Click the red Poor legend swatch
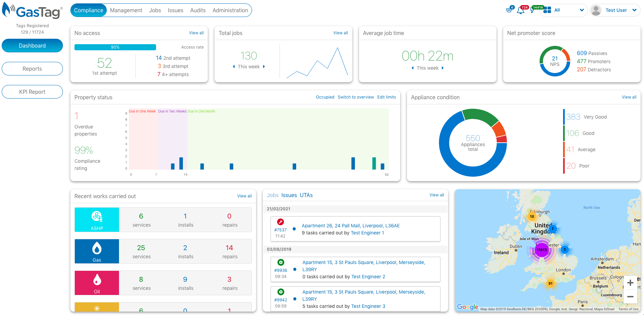 pyautogui.click(x=564, y=166)
